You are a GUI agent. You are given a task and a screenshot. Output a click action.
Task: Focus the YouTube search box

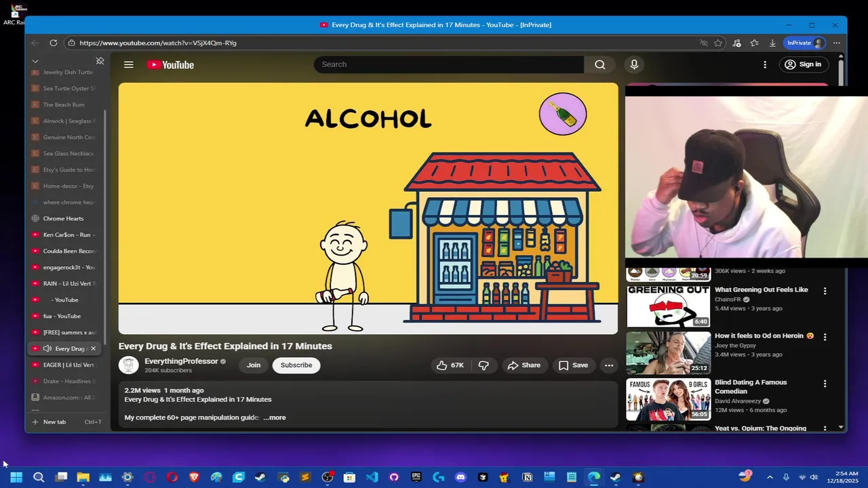449,64
